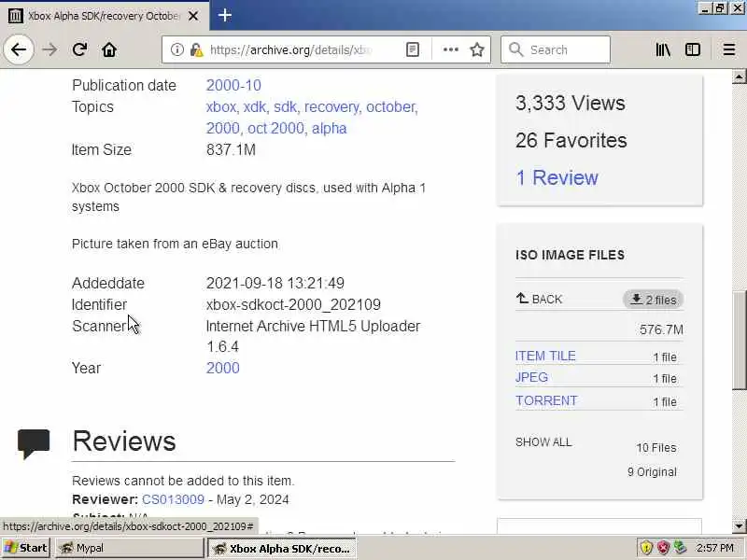Toggle the sidebars button
The image size is (747, 560).
(693, 49)
